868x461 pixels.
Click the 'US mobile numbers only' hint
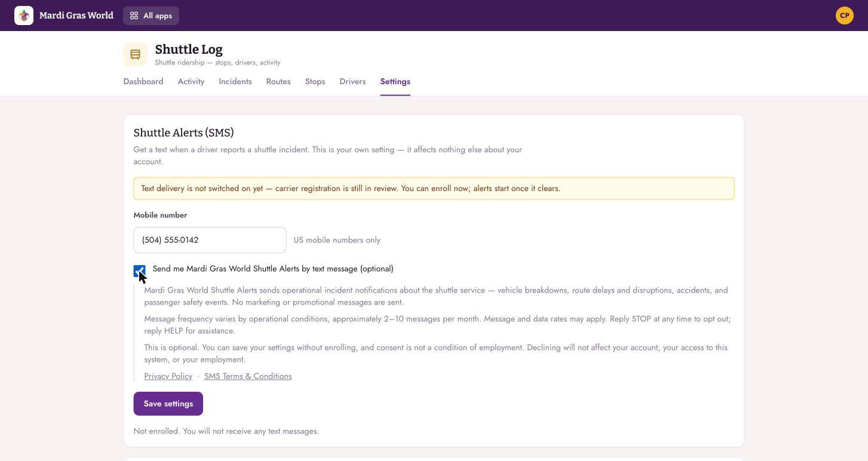(x=337, y=240)
